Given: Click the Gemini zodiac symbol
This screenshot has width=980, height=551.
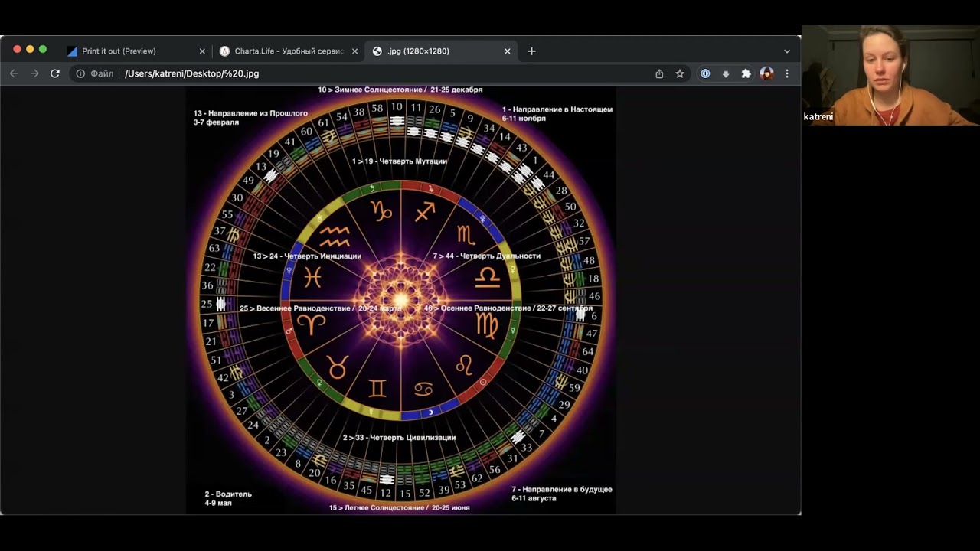Looking at the screenshot, I should click(377, 389).
